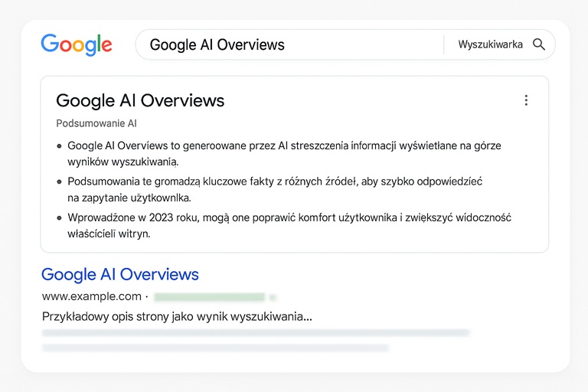Click the bullet dot of third summary point
The image size is (588, 392).
pyautogui.click(x=59, y=218)
